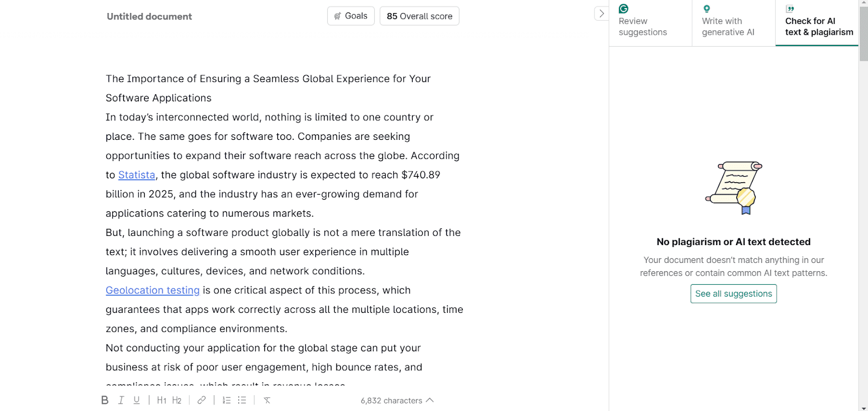Collapse the sidebar with the chevron arrow
The height and width of the screenshot is (411, 868).
pos(601,14)
